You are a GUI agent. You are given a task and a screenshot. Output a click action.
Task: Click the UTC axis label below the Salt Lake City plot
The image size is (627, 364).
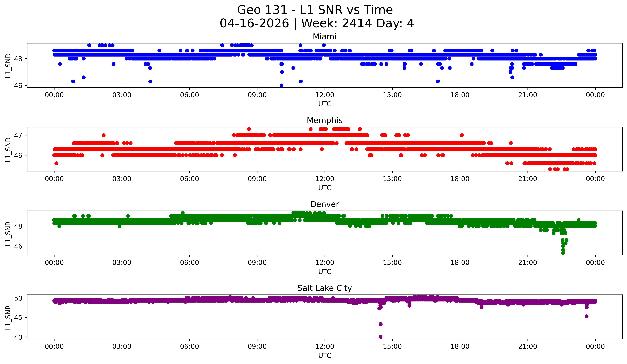[x=325, y=356]
